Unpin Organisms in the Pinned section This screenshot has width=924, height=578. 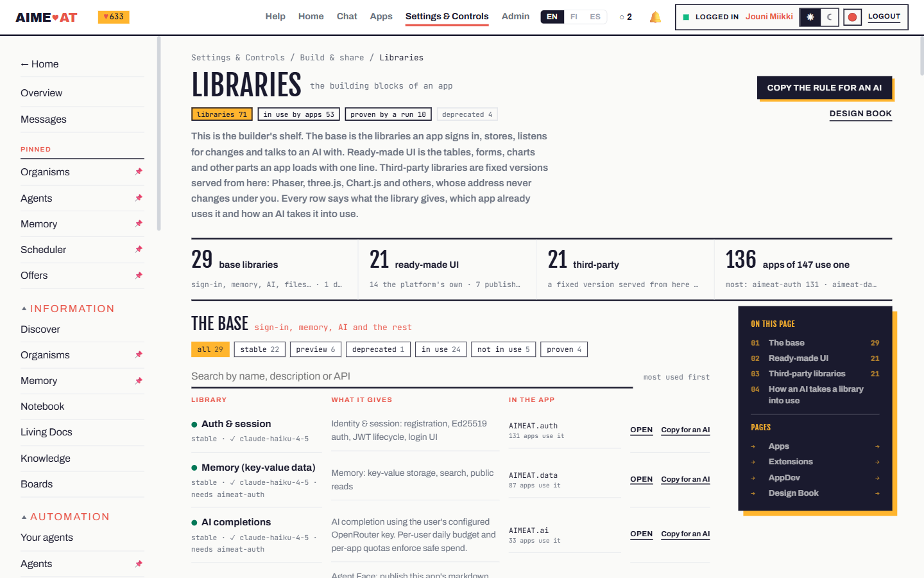139,171
